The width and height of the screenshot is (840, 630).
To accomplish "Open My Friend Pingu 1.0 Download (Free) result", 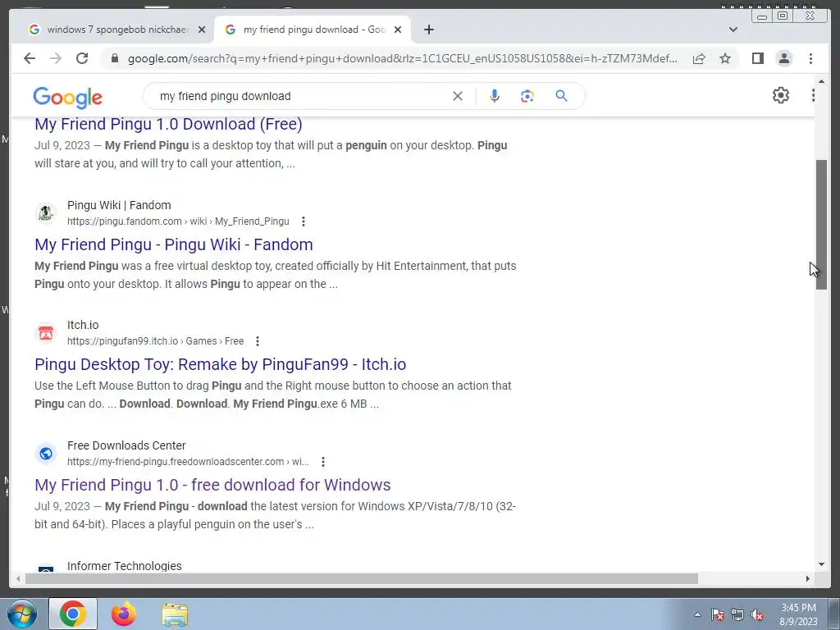I will coord(168,125).
